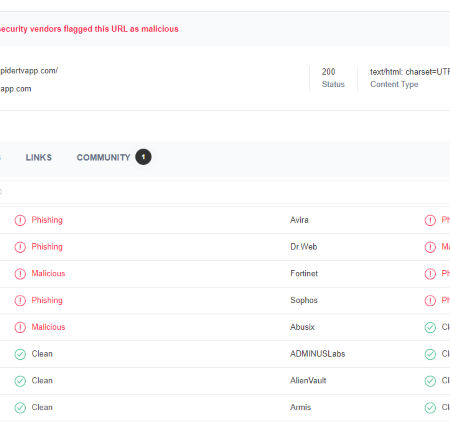Click the '200' status code value
This screenshot has width=450, height=422.
(x=328, y=72)
